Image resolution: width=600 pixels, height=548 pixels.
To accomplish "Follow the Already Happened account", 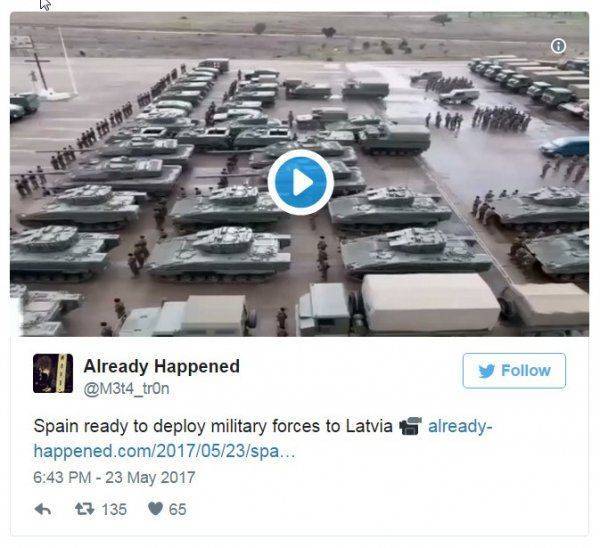I will (x=514, y=371).
